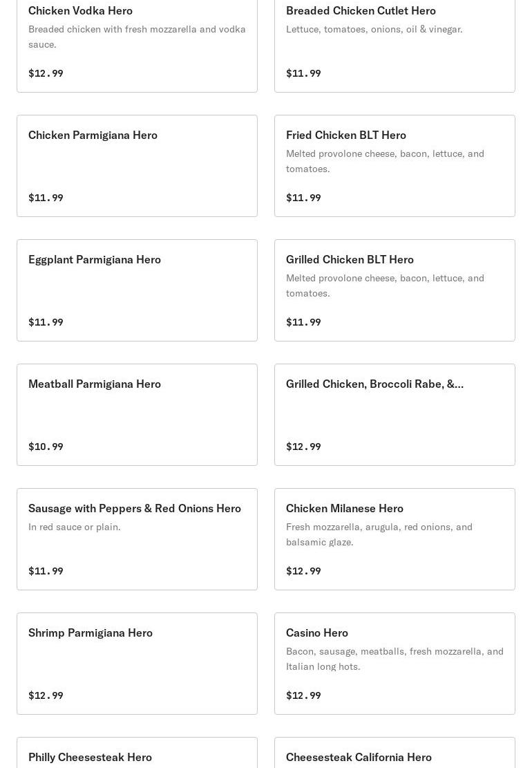Click the Casino Hero ingredients description
532x768 pixels.
(x=395, y=659)
